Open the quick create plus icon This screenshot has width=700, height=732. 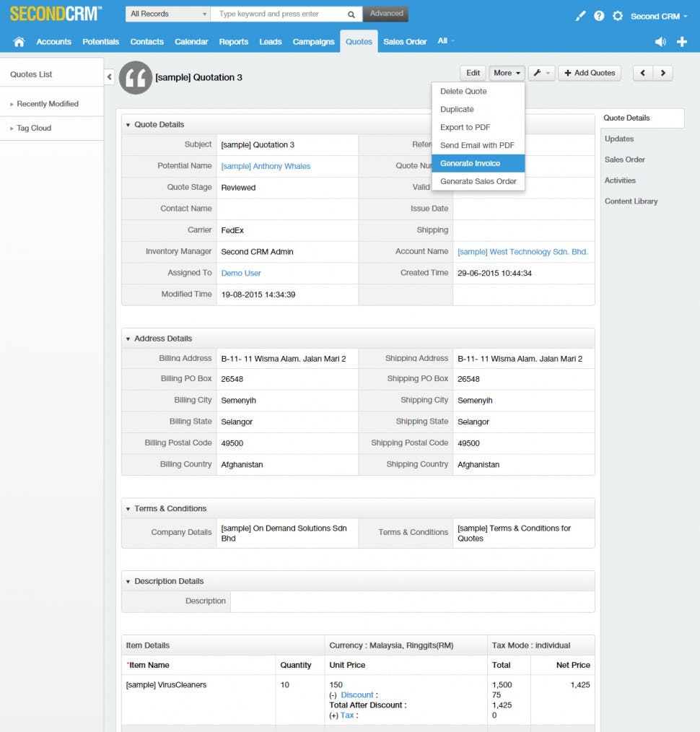click(x=681, y=41)
